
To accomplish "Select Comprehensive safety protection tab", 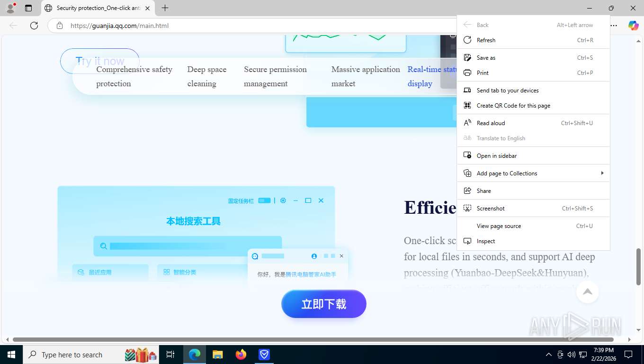I will click(x=134, y=76).
